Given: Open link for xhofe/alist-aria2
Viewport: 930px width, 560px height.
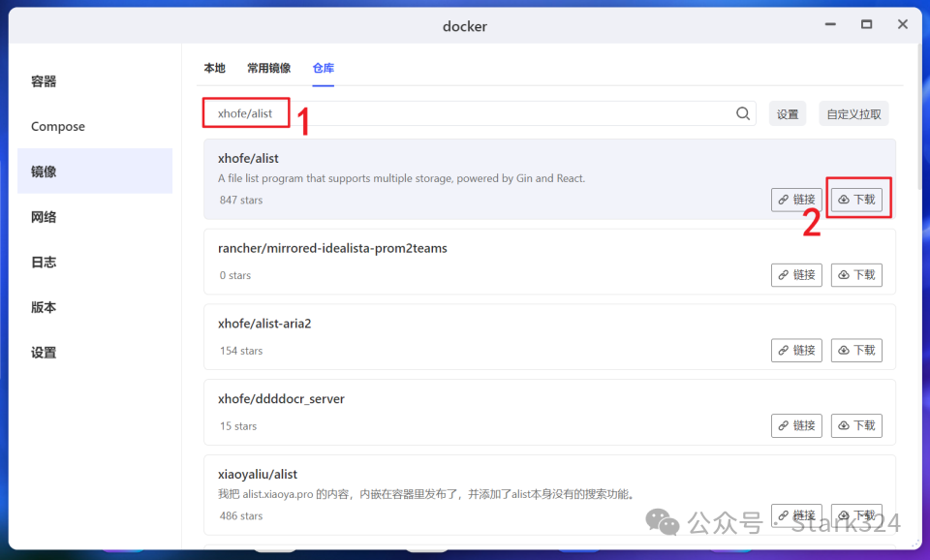Looking at the screenshot, I should [796, 350].
